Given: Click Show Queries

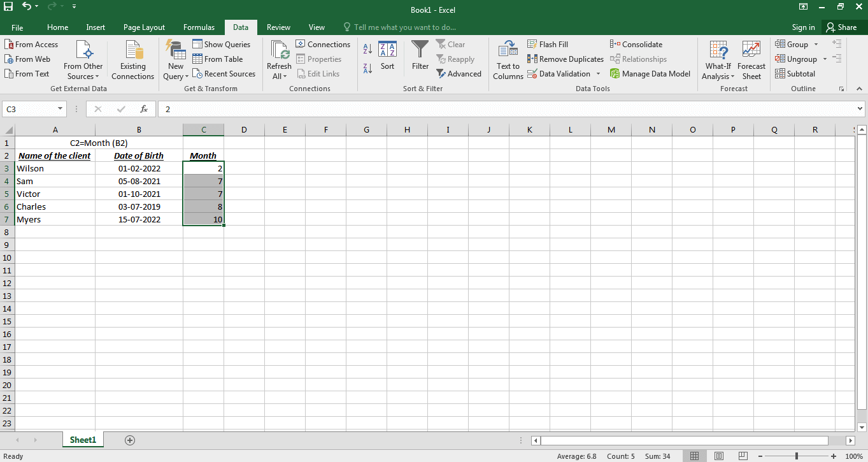Looking at the screenshot, I should click(222, 45).
